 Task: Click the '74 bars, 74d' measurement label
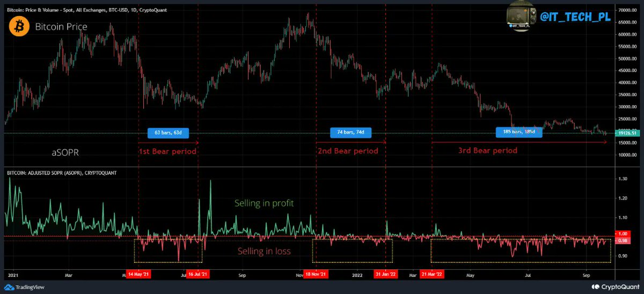[351, 132]
